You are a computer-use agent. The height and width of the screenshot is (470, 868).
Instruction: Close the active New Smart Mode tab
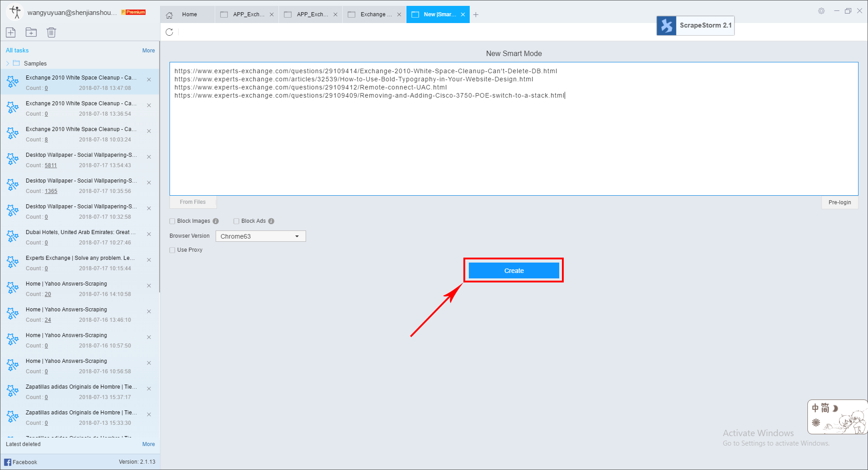pos(463,14)
